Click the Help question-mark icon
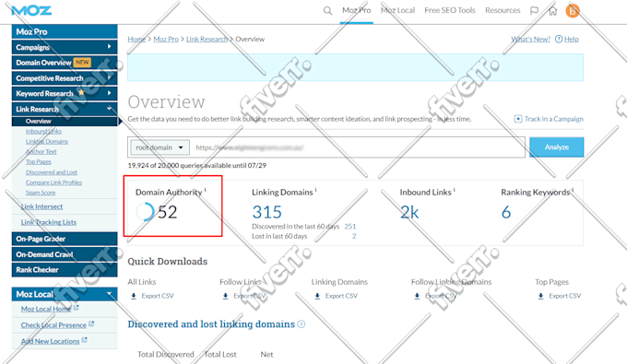 pyautogui.click(x=559, y=39)
